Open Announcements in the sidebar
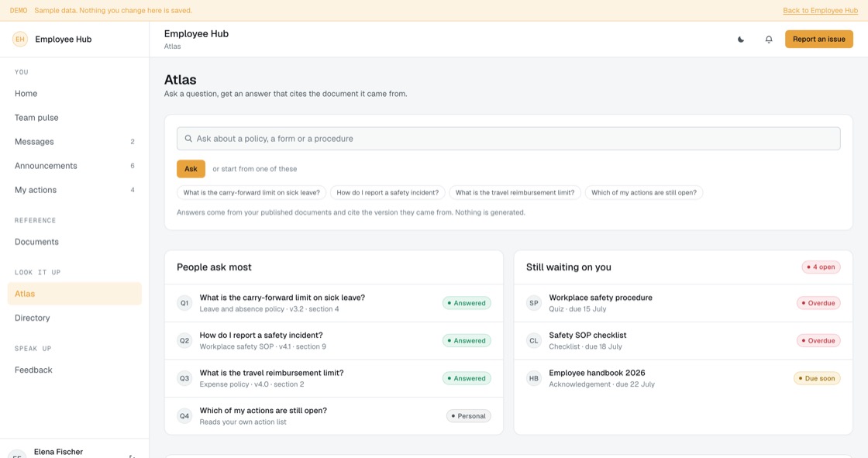Screen dimensions: 868x458 click(x=74, y=166)
